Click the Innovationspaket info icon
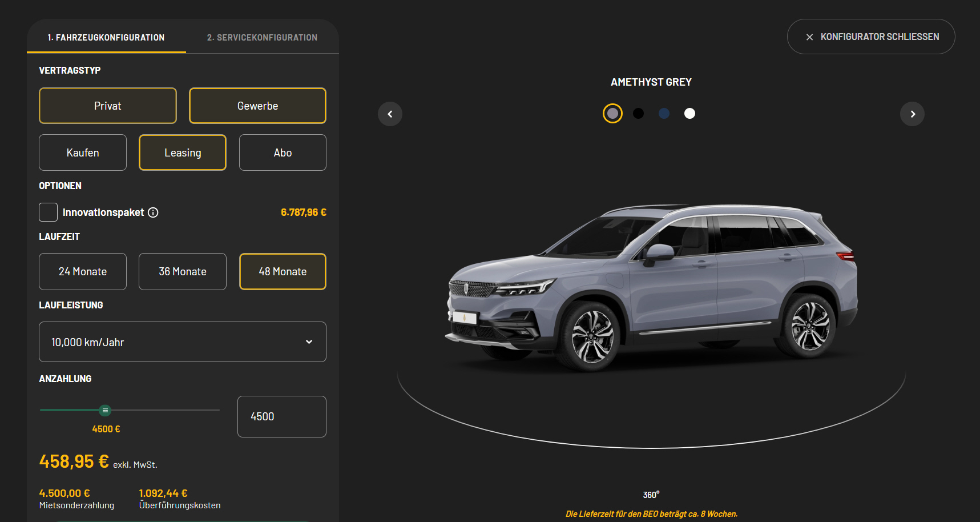The width and height of the screenshot is (980, 522). pos(153,212)
